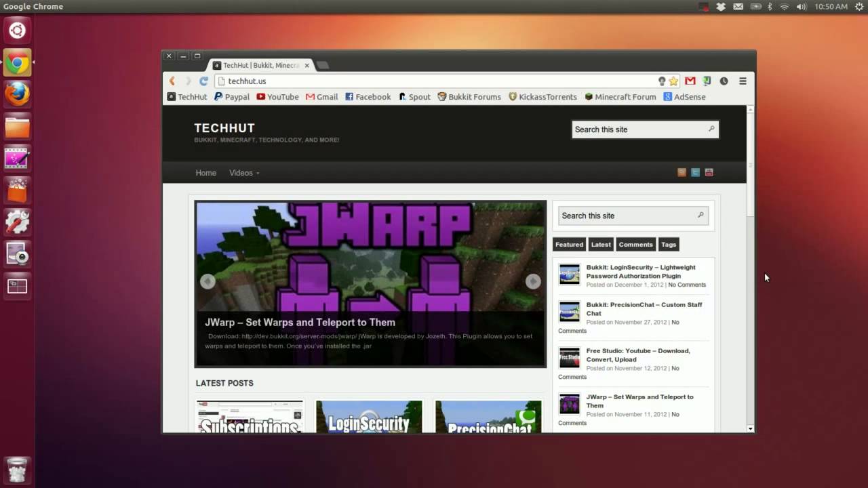Switch to the Featured tab

pyautogui.click(x=569, y=245)
